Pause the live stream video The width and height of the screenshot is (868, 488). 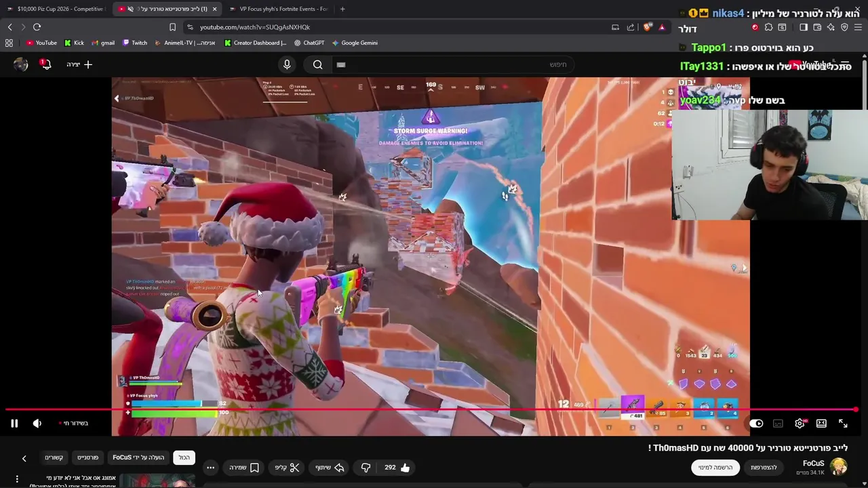pos(14,424)
